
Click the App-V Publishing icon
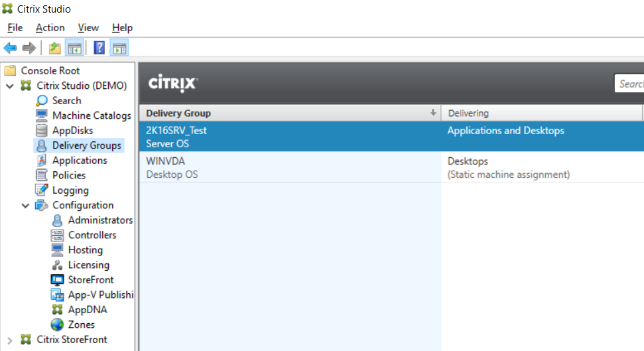(58, 295)
